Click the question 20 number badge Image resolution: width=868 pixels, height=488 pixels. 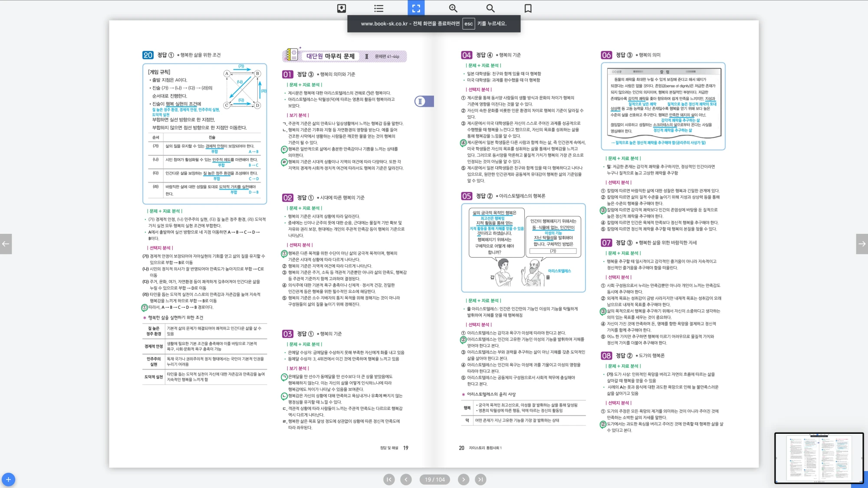pyautogui.click(x=148, y=55)
